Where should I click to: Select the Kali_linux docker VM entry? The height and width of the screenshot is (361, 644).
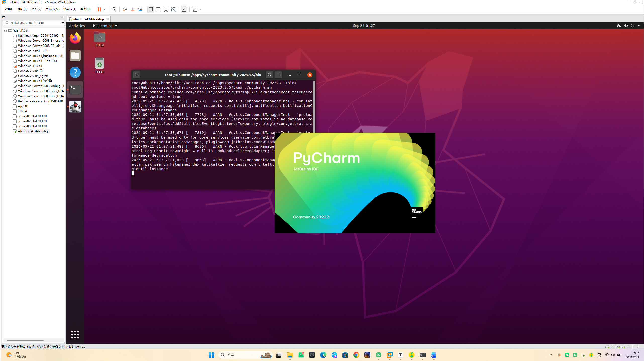[x=39, y=101]
